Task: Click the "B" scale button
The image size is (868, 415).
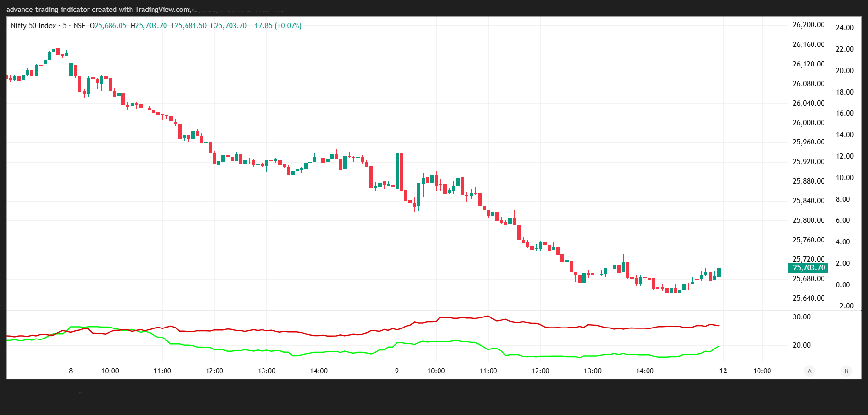Action: click(x=846, y=371)
